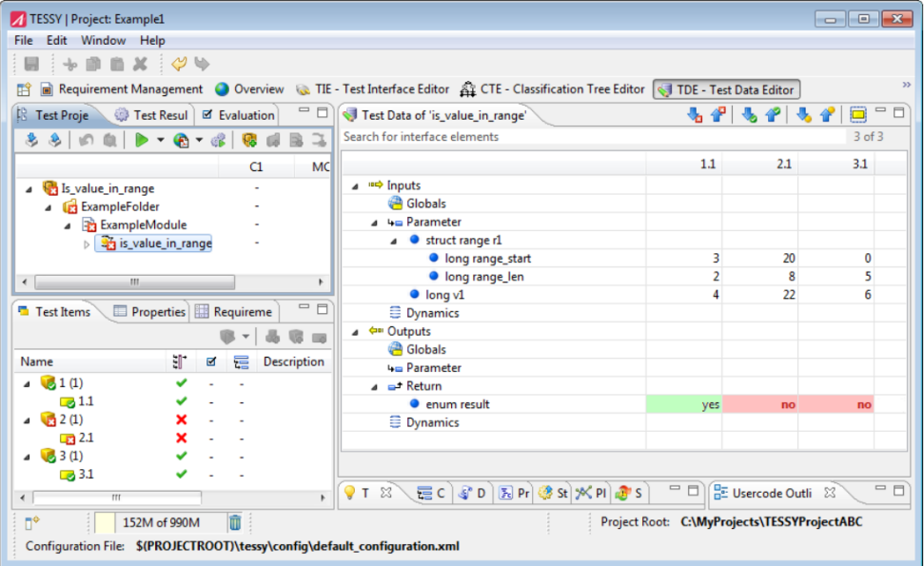Click the yellow-highlighted icon in Test Data toolbar
Image resolution: width=924 pixels, height=566 pixels.
point(857,115)
